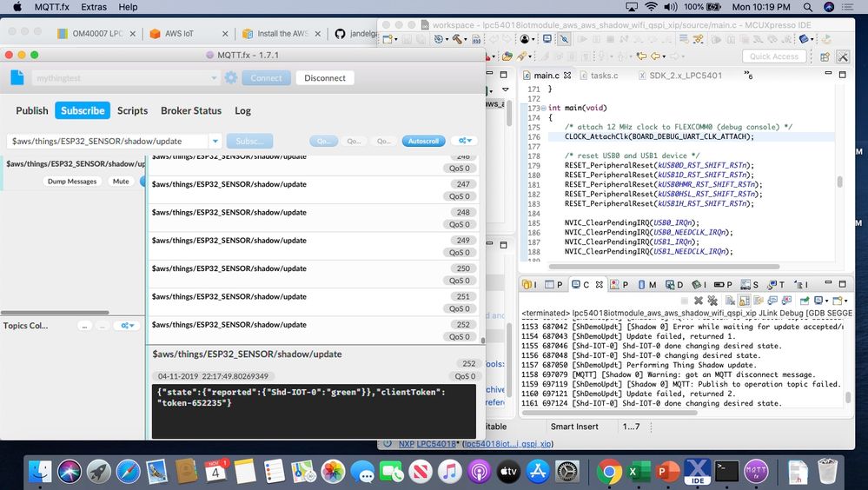Click the Pin Console icon in Console toolbar
This screenshot has height=490, width=868.
(x=805, y=301)
